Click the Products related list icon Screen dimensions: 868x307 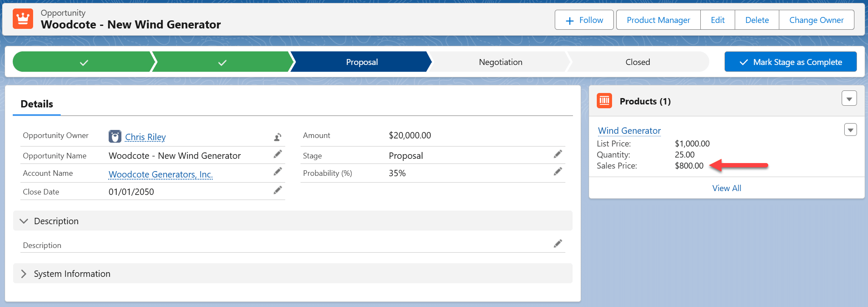click(x=604, y=101)
